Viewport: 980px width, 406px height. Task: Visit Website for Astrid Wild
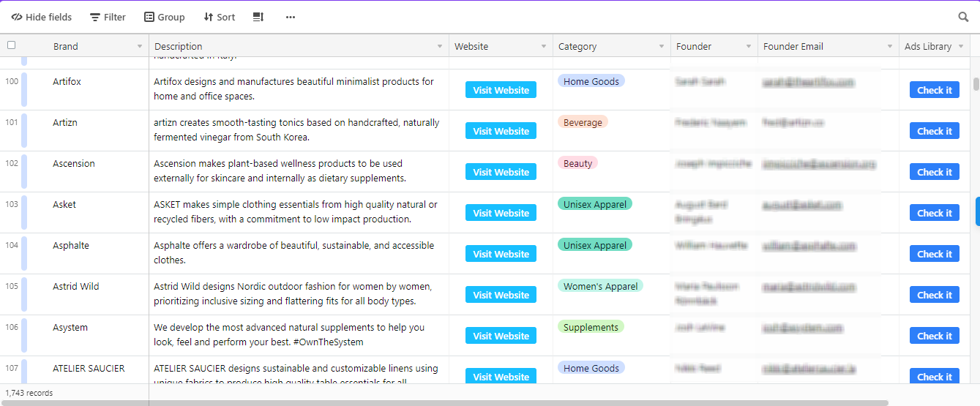[x=501, y=295]
